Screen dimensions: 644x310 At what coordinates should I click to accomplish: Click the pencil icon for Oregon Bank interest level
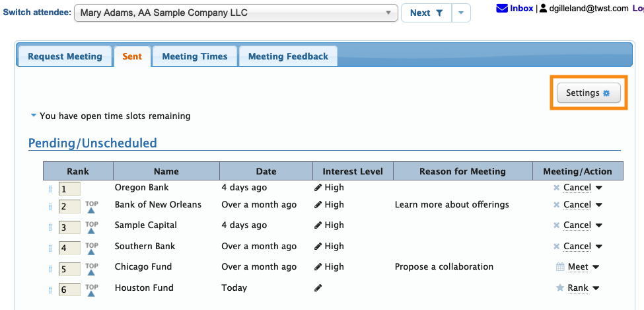pos(318,188)
